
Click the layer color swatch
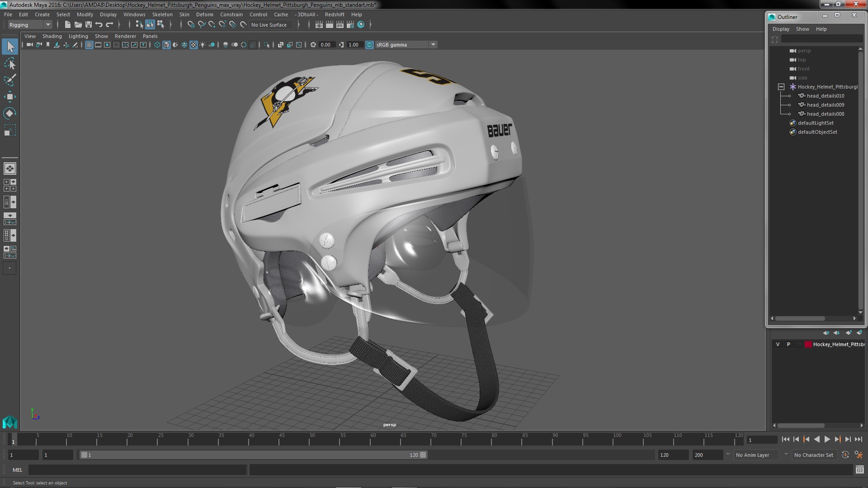pos(808,344)
